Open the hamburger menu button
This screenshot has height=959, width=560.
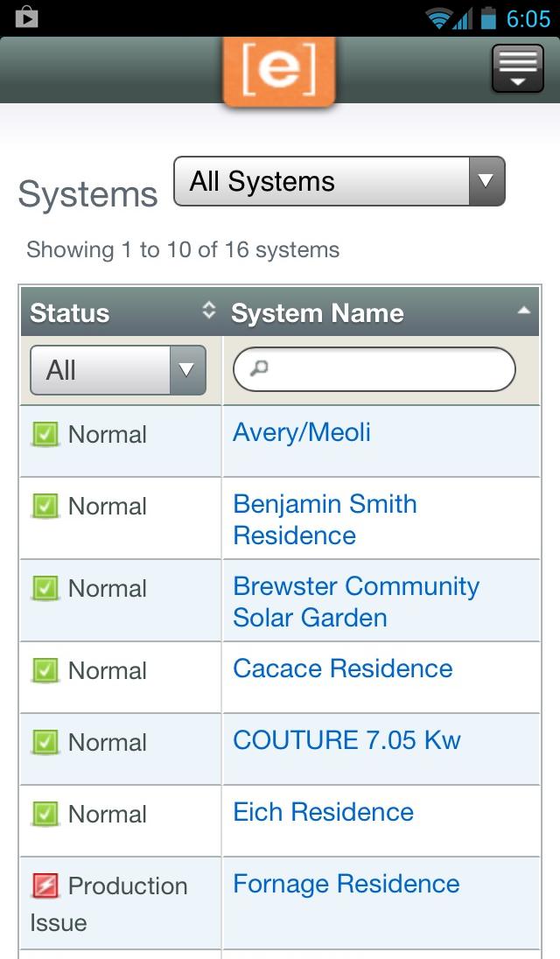coord(517,68)
